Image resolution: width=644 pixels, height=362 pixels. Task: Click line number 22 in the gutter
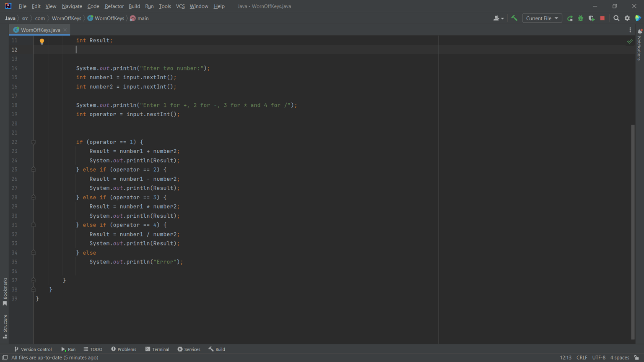point(14,142)
